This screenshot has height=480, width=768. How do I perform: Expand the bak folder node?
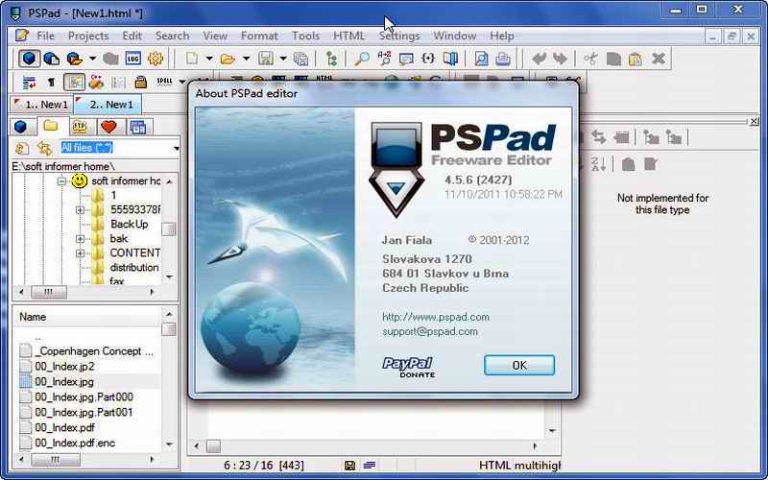click(x=80, y=239)
